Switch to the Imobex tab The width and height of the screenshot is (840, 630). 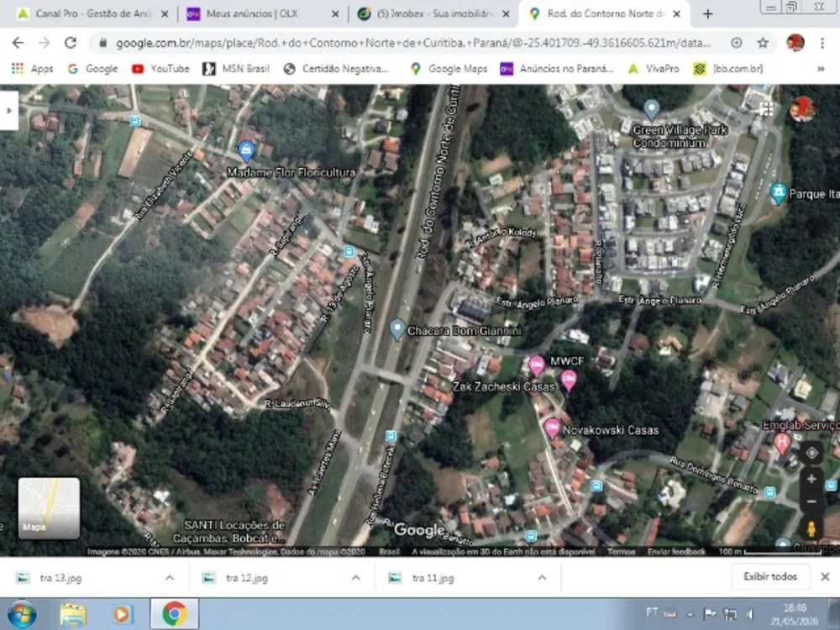433,14
